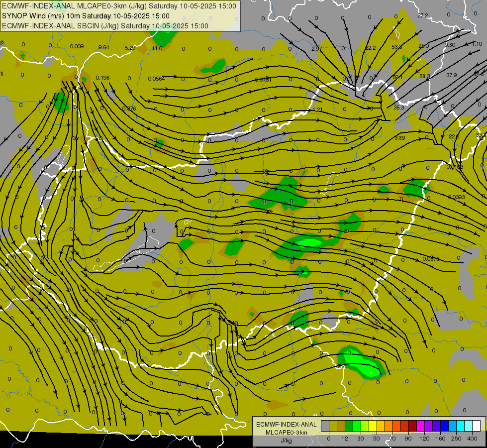The height and width of the screenshot is (448, 487).
Task: Click the map value 53.3
Action: coord(396,47)
